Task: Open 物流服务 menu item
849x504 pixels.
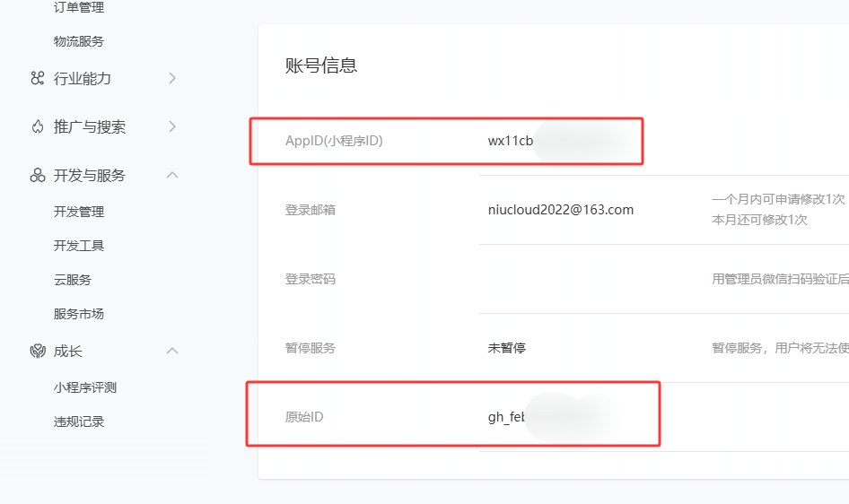Action: (79, 41)
